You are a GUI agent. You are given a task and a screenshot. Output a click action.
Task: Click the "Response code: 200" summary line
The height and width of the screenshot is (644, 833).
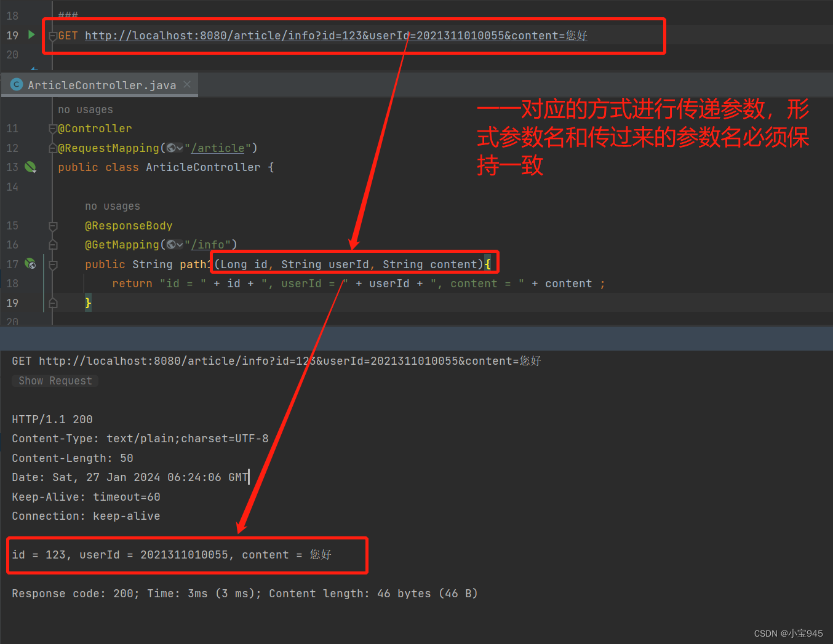point(245,594)
